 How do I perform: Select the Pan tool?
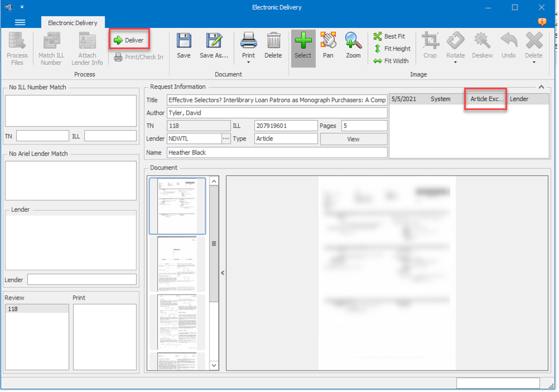tap(328, 45)
